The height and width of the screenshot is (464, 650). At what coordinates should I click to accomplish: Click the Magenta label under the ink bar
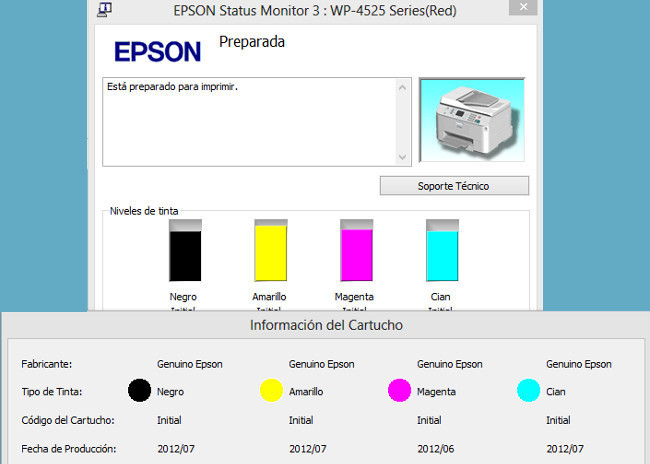tap(354, 297)
